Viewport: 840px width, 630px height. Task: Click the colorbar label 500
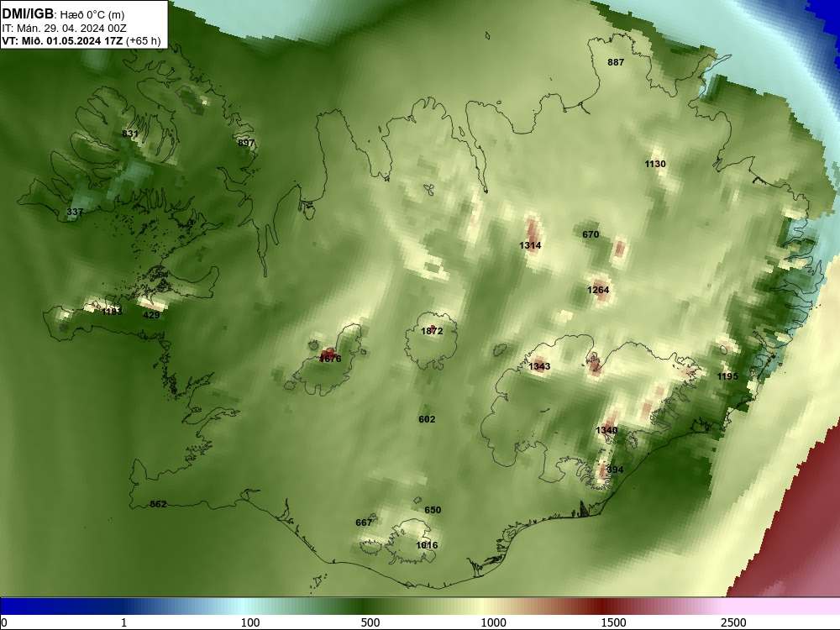[x=370, y=622]
